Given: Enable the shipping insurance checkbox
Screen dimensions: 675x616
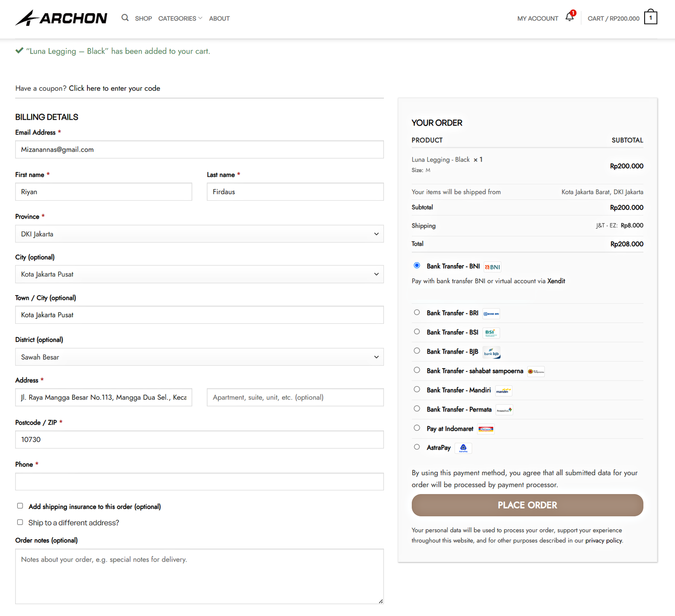Looking at the screenshot, I should [20, 506].
